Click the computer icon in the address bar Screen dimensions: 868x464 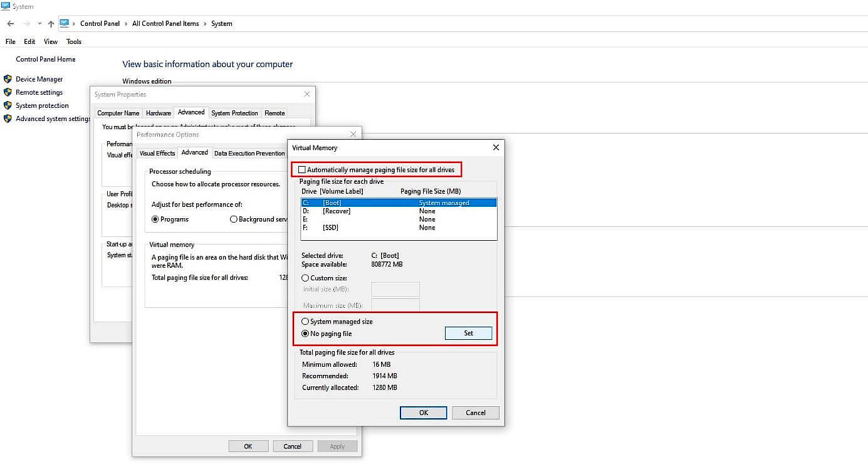[x=65, y=23]
